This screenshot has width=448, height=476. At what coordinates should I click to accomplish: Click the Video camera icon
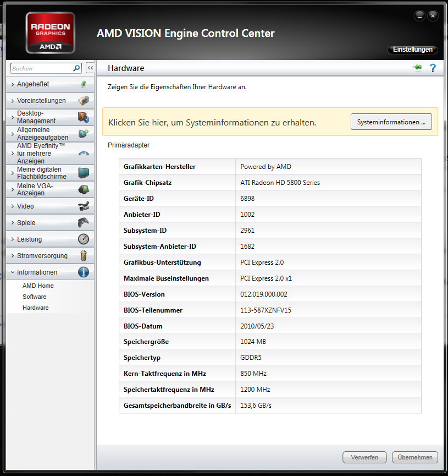pos(84,206)
